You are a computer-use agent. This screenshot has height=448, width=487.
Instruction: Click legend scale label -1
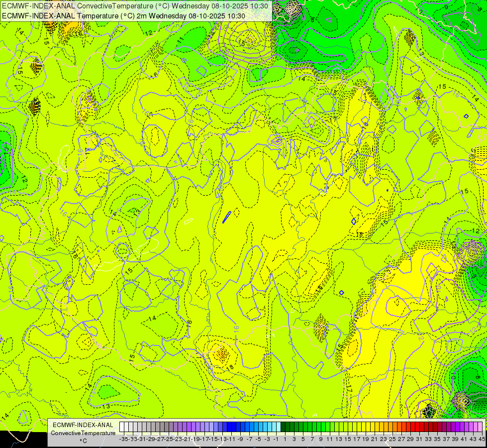[x=276, y=439]
